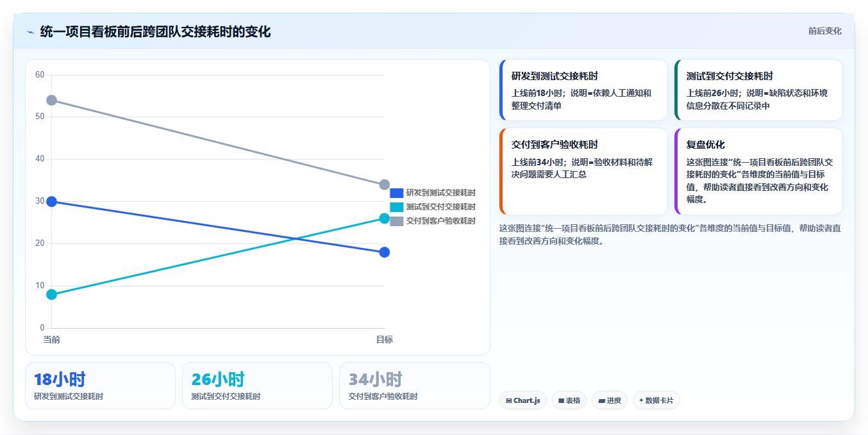The image size is (868, 435).
Task: Click the legend label 研发到测试交接耗时
Action: pos(441,193)
